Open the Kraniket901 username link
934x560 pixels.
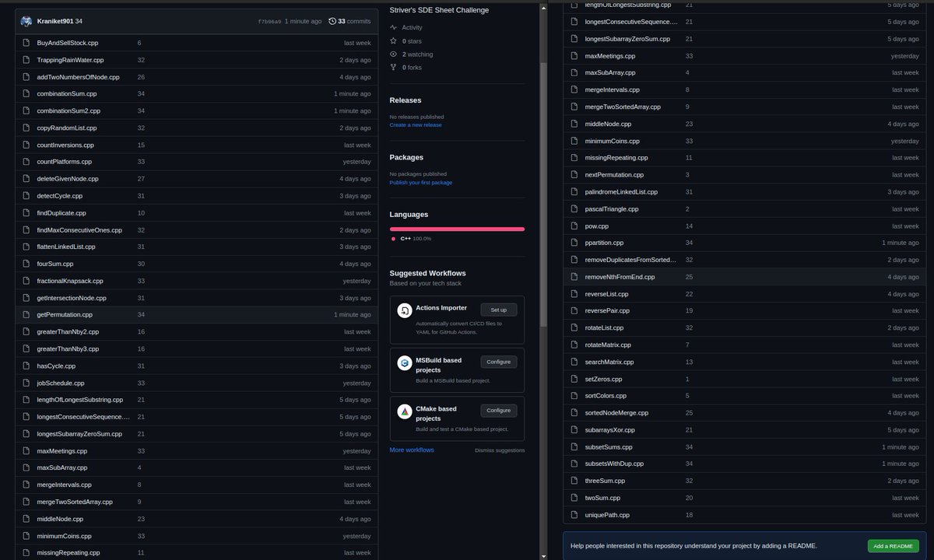(x=55, y=21)
